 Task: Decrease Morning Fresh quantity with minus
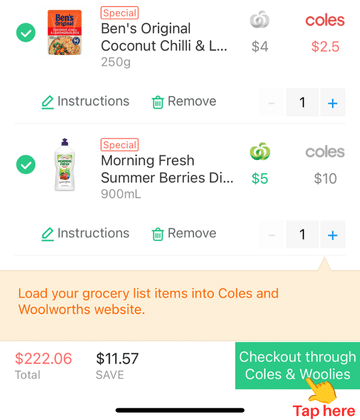pyautogui.click(x=272, y=234)
